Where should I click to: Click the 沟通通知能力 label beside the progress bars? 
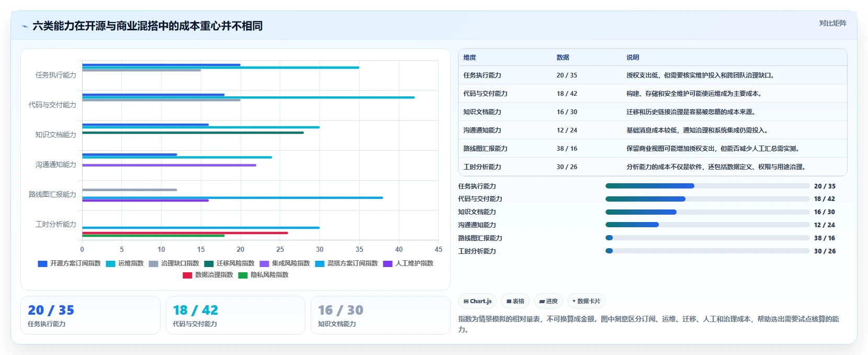point(477,225)
